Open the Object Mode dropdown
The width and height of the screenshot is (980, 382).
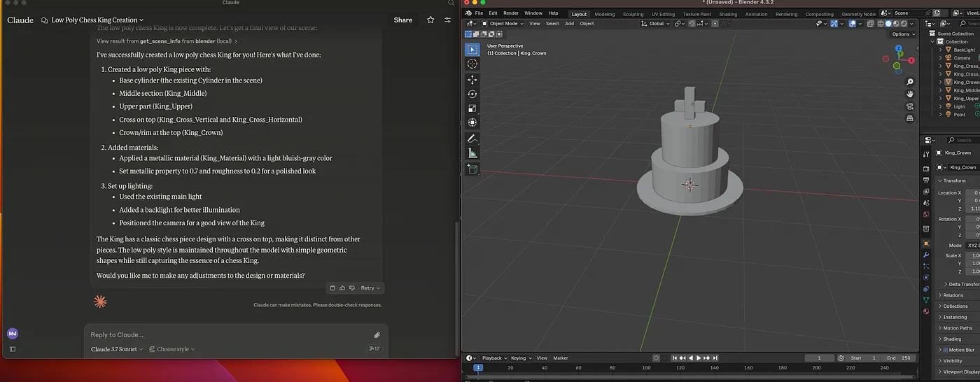[x=502, y=24]
